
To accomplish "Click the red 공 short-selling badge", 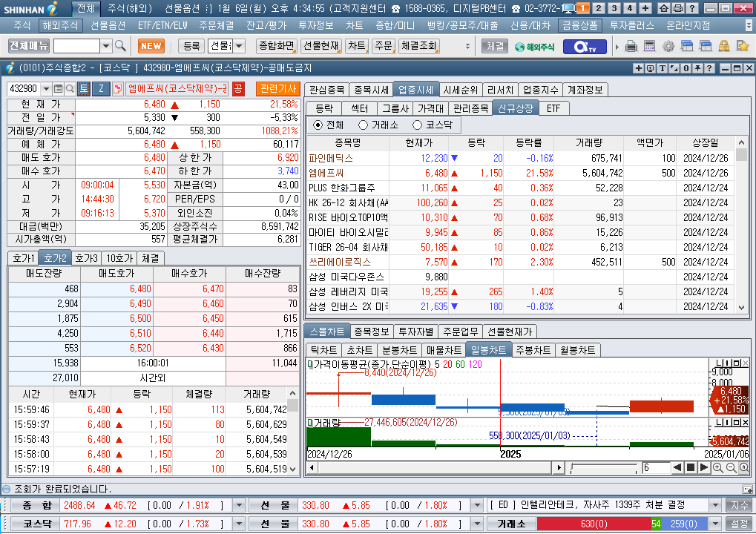I will (238, 89).
